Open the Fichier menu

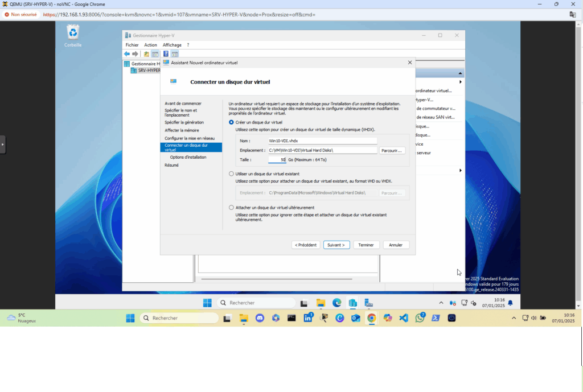pos(132,45)
